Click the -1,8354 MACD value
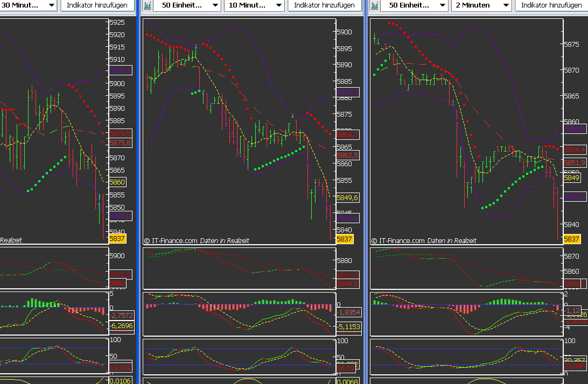This screenshot has height=384, width=588. 349,312
